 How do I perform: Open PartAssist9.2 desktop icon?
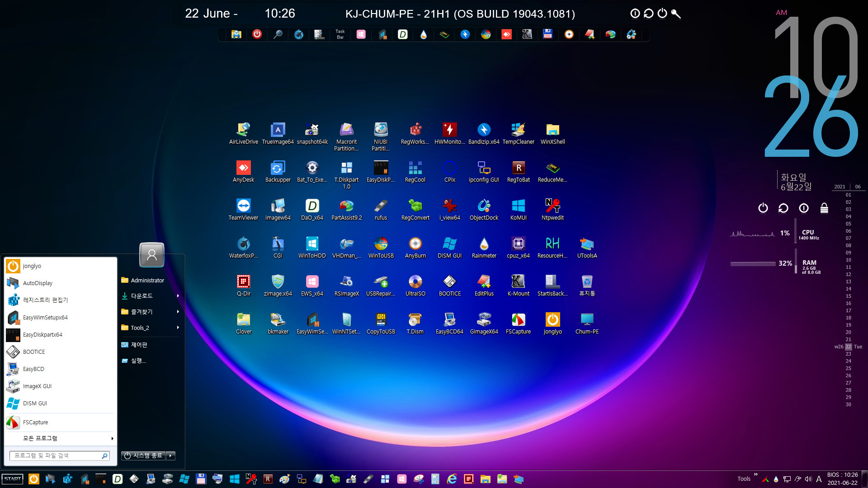[346, 210]
